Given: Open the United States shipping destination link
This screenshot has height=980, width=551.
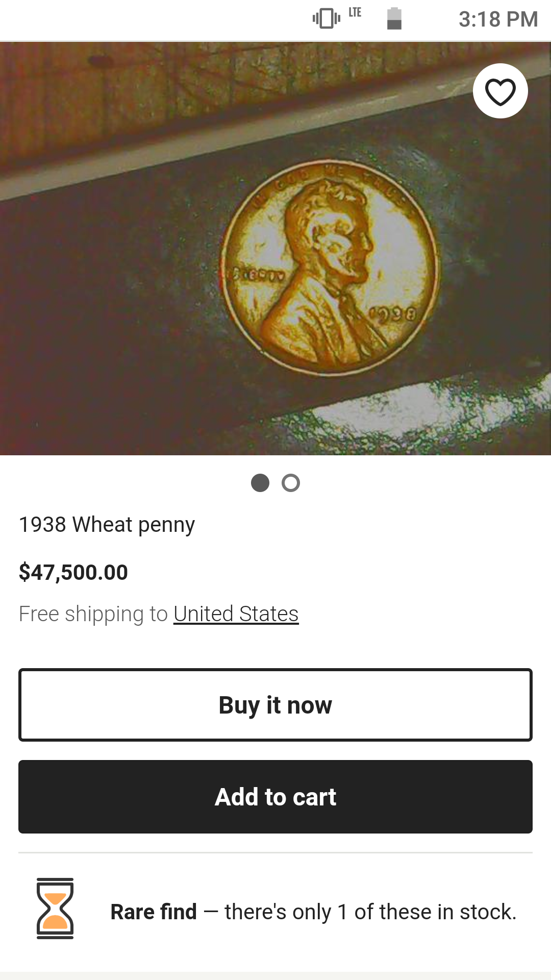Looking at the screenshot, I should point(236,614).
